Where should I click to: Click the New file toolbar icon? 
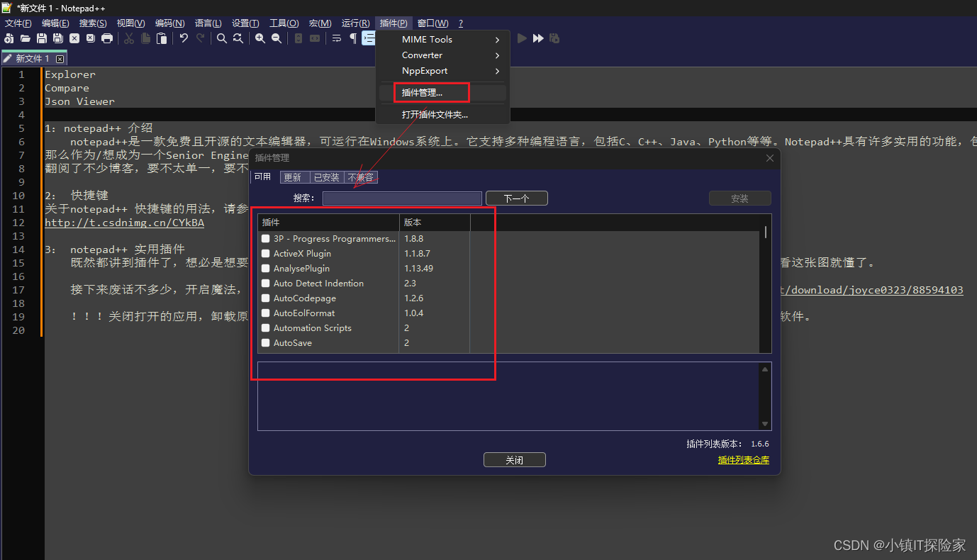[x=9, y=38]
